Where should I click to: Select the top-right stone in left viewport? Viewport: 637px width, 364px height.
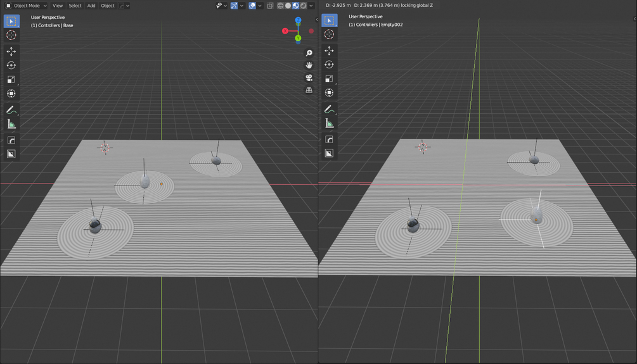217,161
